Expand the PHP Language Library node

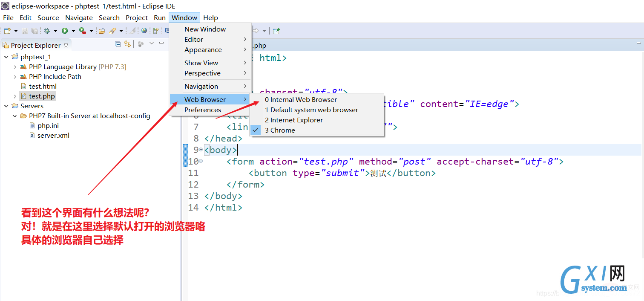tap(15, 67)
